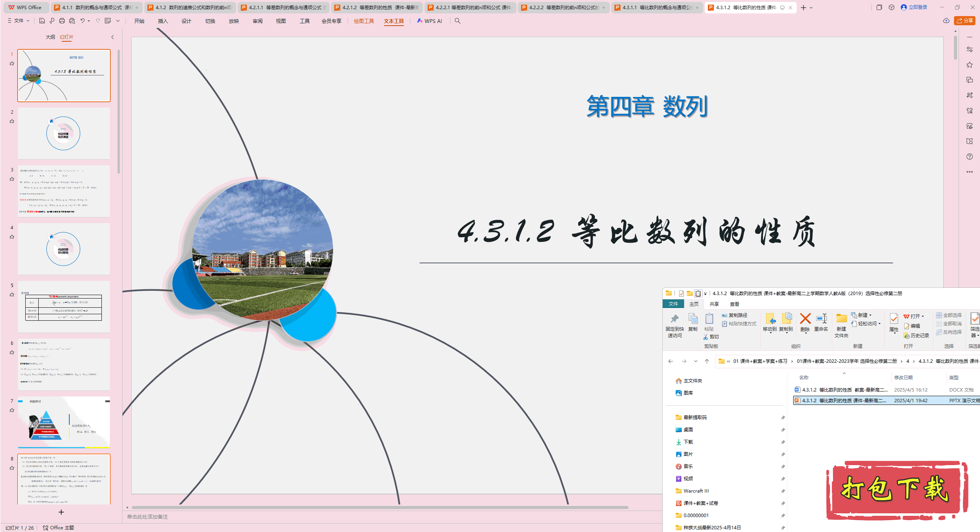980x532 pixels.
Task: Click the help question-mark icon in right sidebar
Action: (x=970, y=157)
